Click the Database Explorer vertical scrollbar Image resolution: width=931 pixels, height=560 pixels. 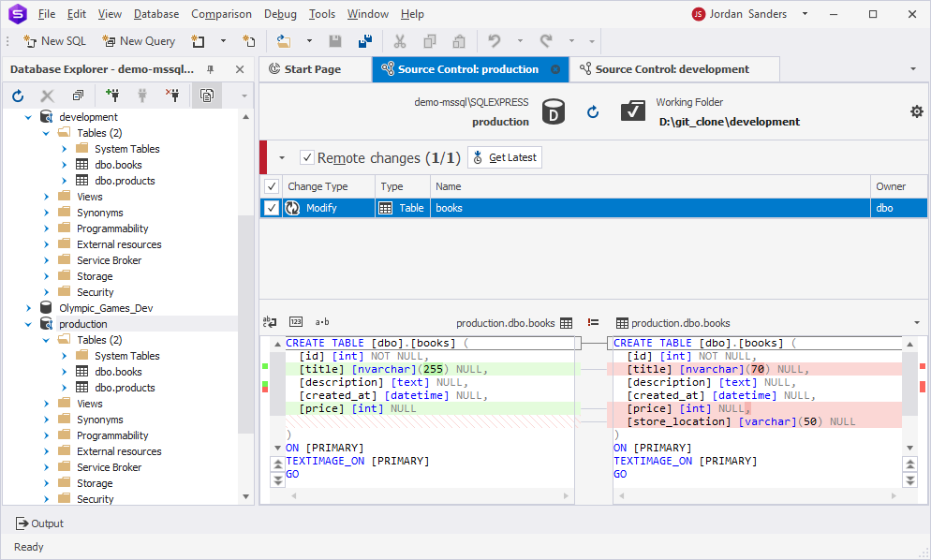click(x=245, y=324)
